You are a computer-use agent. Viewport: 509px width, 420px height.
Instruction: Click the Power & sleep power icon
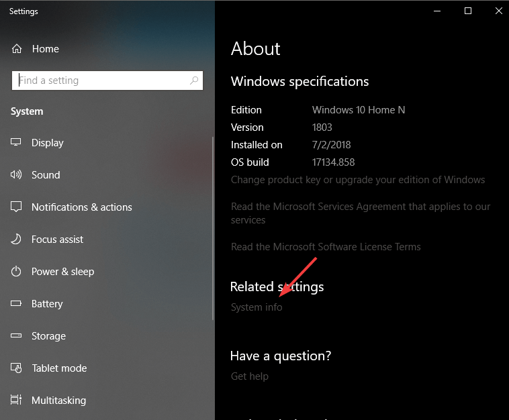(x=16, y=271)
